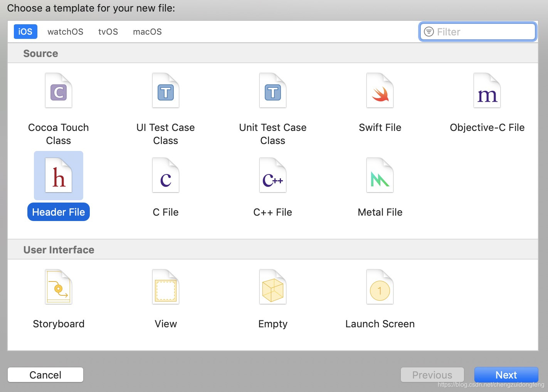Click the "UI Test Case Class" label
Image resolution: width=548 pixels, height=392 pixels.
click(x=166, y=134)
